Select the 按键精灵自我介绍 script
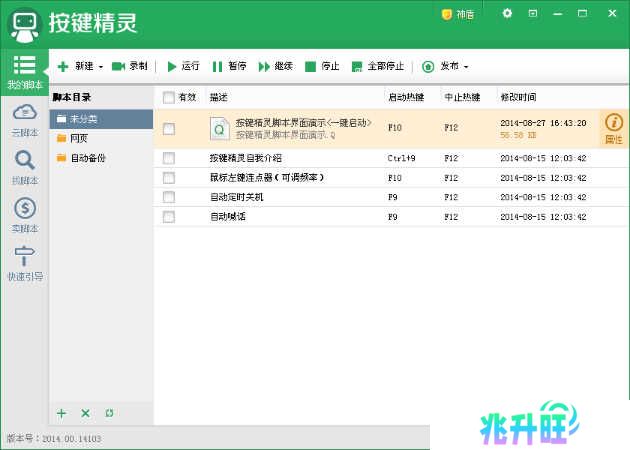 pyautogui.click(x=245, y=158)
